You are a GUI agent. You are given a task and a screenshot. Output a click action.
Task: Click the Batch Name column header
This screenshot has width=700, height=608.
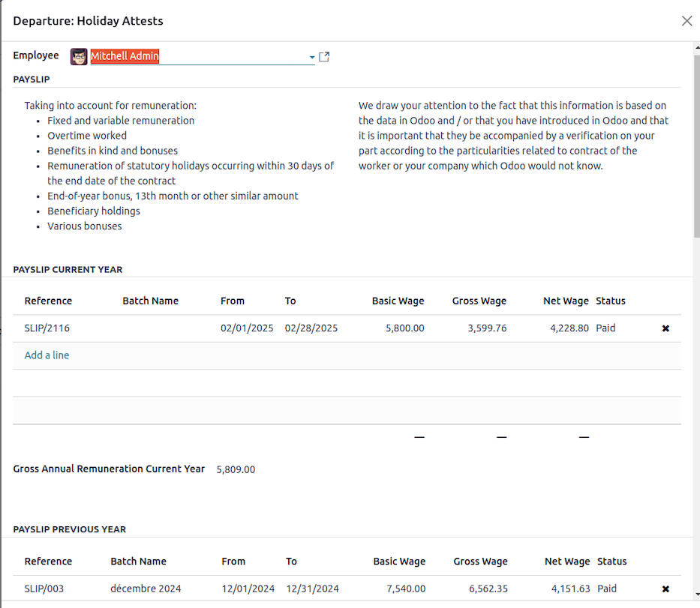click(x=150, y=301)
